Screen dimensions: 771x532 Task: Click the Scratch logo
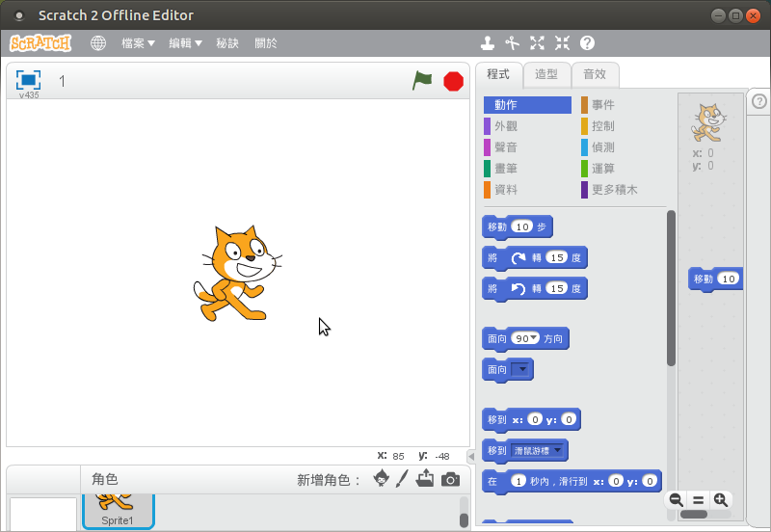(40, 43)
